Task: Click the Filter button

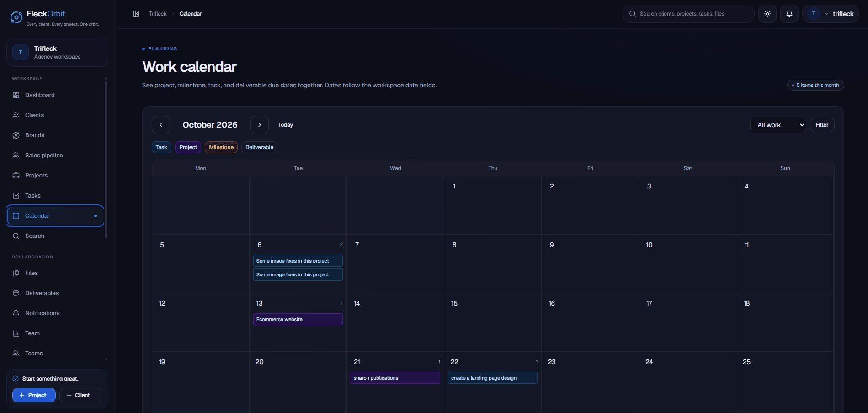Action: (822, 125)
